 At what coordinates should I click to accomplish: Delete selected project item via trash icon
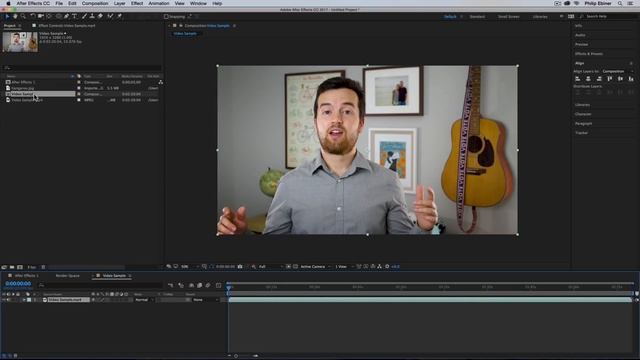coord(43,267)
